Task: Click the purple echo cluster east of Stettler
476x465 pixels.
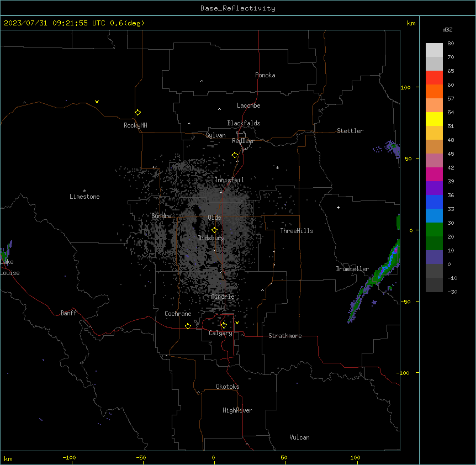Action: tap(392, 148)
